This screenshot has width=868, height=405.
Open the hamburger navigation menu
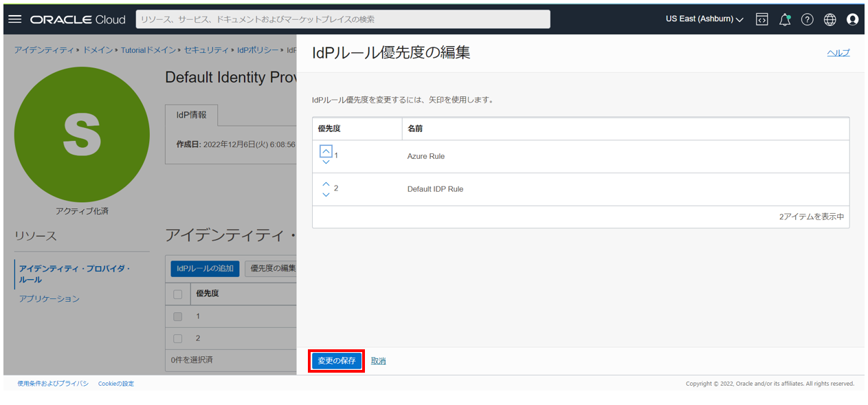15,19
